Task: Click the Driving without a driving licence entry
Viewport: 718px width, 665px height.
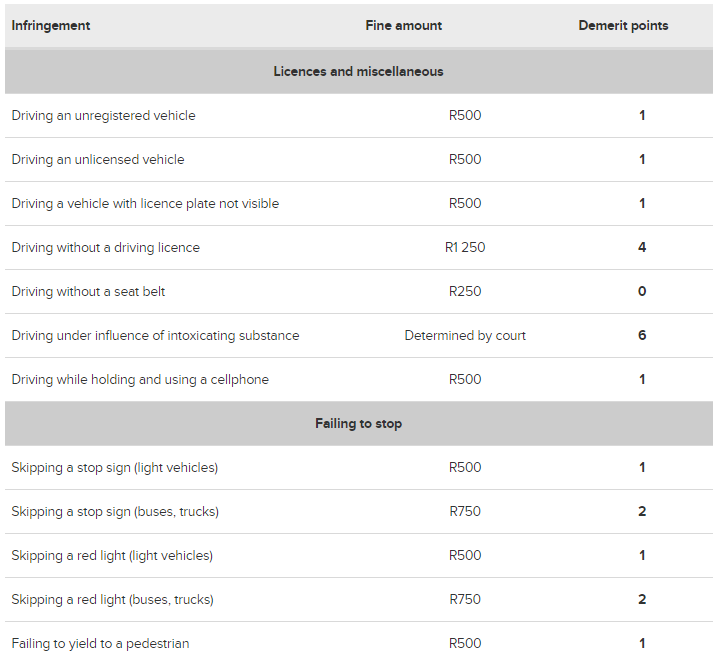Action: (x=105, y=247)
